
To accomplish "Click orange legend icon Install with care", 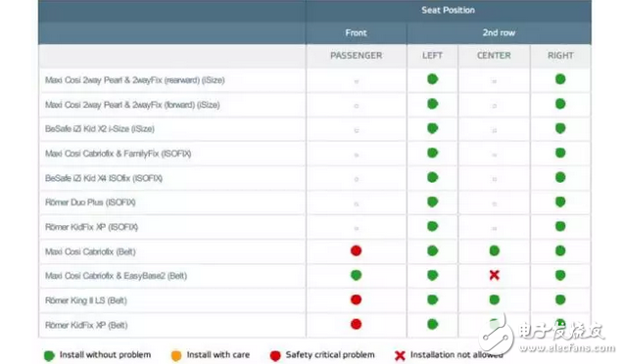I will [176, 355].
